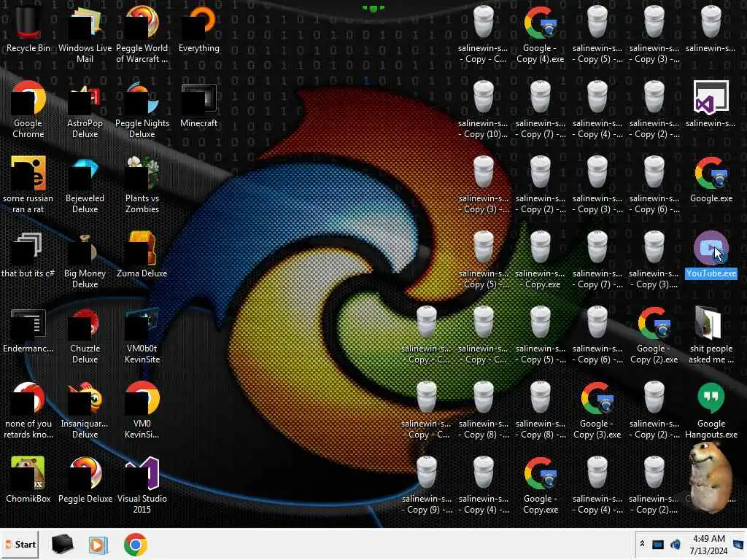Select Plants vs Zombies shortcut
747x560 pixels.
pyautogui.click(x=142, y=184)
